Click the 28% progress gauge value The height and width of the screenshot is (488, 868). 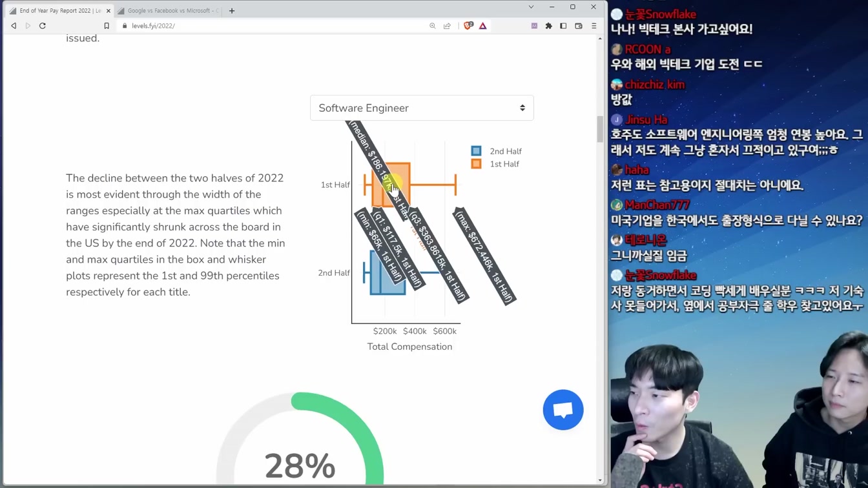[300, 466]
